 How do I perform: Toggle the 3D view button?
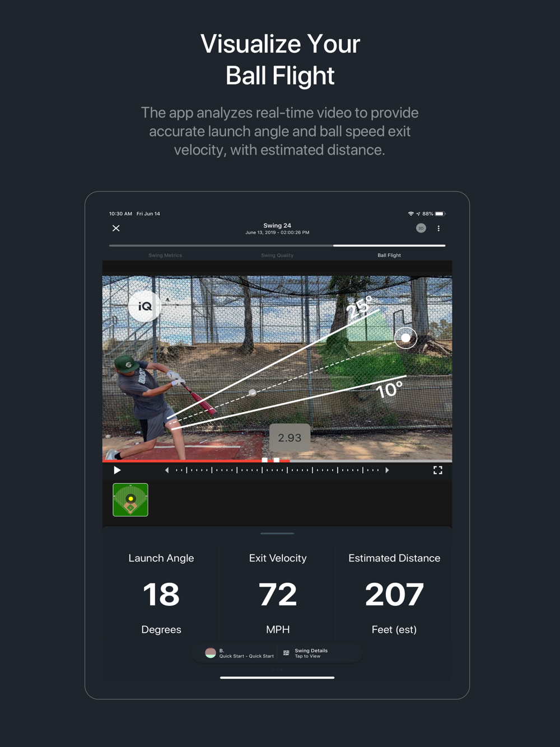click(421, 228)
